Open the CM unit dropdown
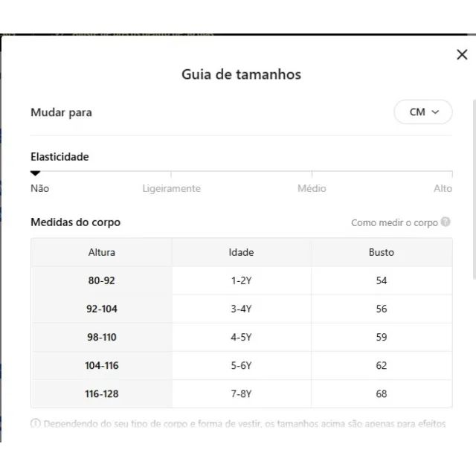The width and height of the screenshot is (476, 476). coord(423,112)
